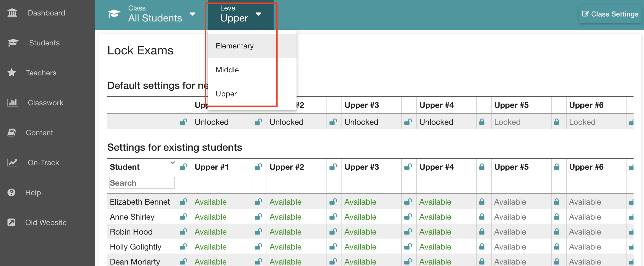644x266 pixels.
Task: Click the Students graduation cap icon in sidebar
Action: click(13, 43)
